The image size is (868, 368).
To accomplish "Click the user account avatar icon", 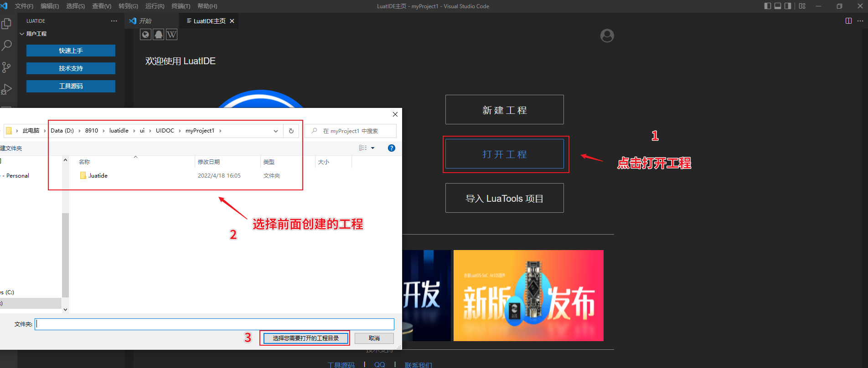I will tap(607, 36).
